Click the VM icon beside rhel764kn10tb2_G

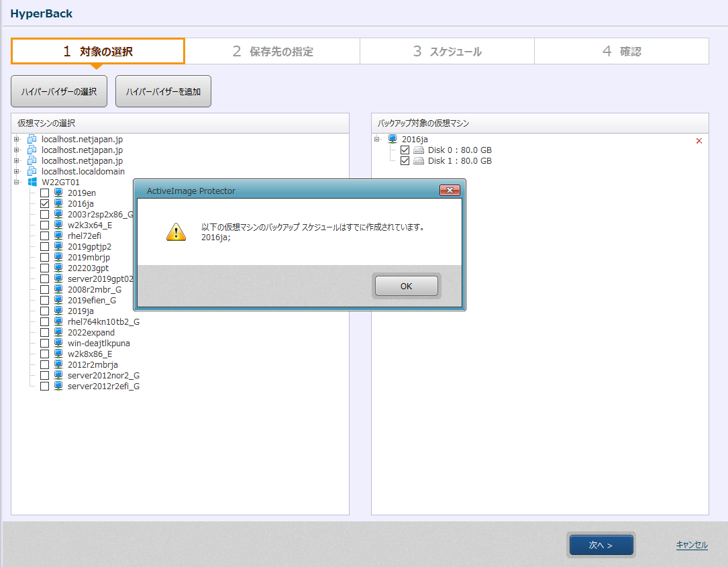pos(58,321)
